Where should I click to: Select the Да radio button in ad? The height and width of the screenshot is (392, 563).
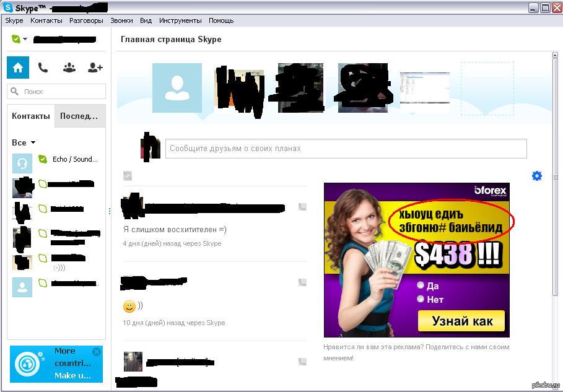click(421, 285)
